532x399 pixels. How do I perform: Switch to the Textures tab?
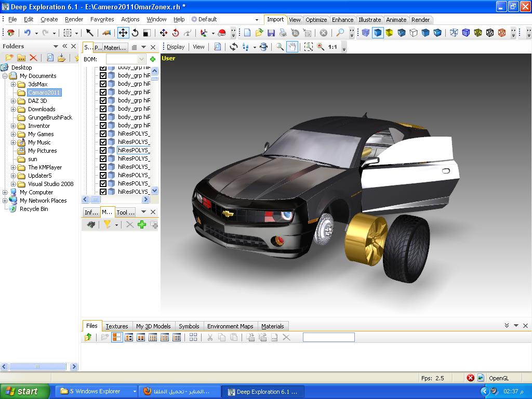(117, 326)
